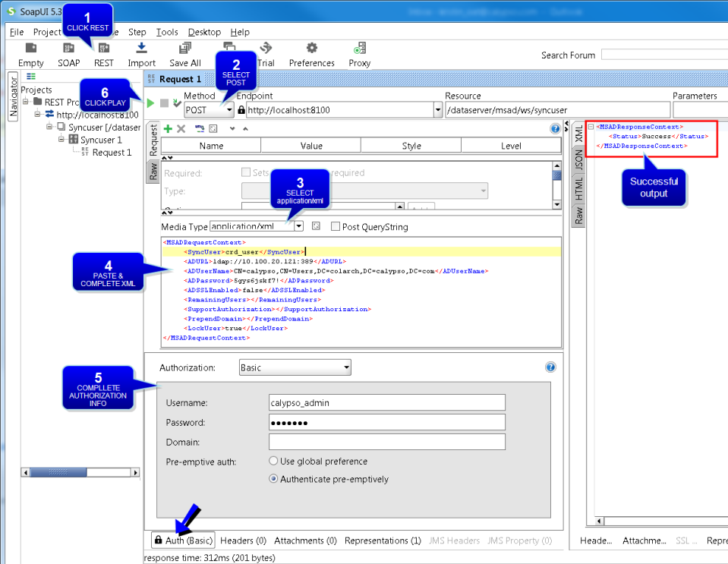The image size is (728, 564).
Task: Select Request 1 in the project tree
Action: [x=112, y=153]
